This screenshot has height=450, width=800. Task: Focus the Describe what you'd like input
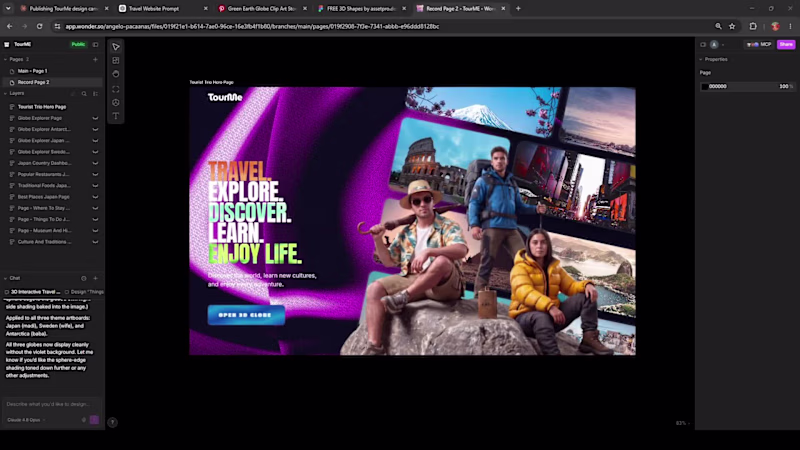tap(51, 404)
